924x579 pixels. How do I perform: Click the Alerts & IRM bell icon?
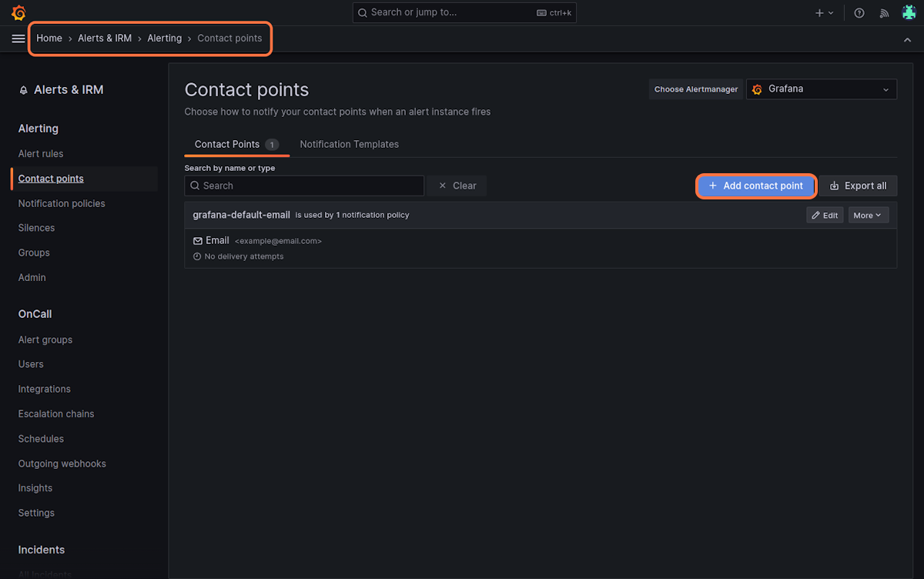point(23,90)
